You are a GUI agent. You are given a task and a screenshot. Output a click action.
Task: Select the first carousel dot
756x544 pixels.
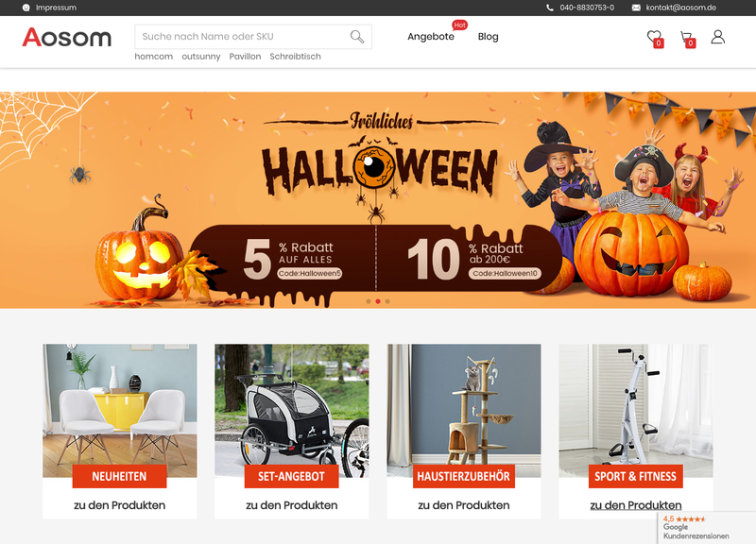point(369,301)
